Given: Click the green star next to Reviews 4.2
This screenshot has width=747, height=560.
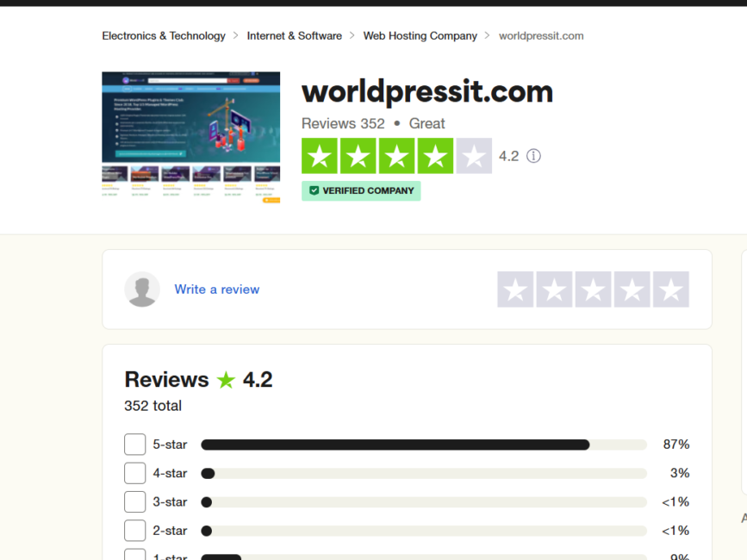Looking at the screenshot, I should (x=226, y=380).
